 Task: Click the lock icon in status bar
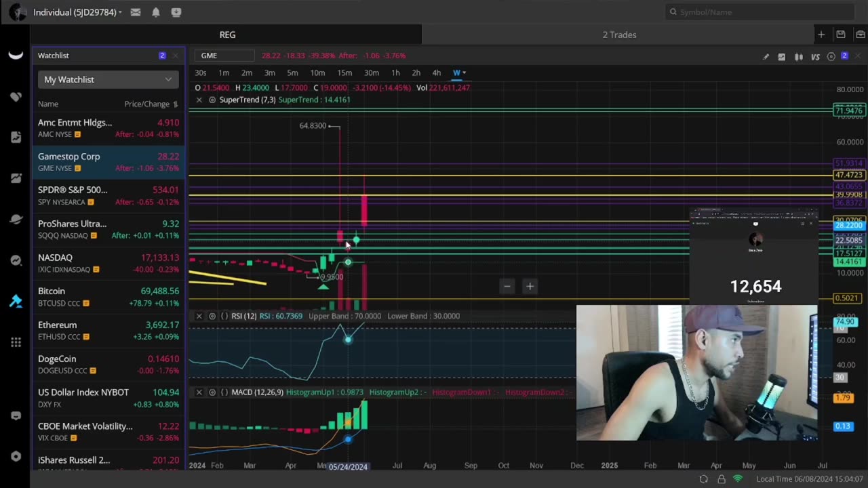[x=721, y=479]
